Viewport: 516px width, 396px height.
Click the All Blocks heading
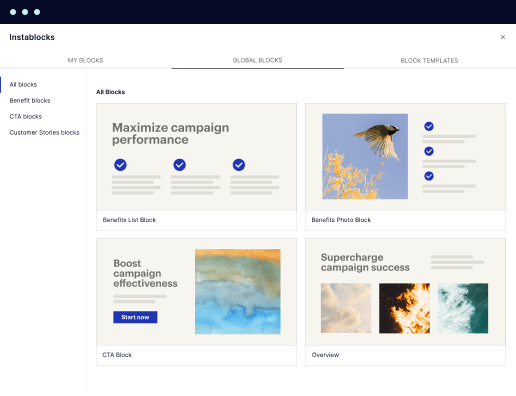111,92
